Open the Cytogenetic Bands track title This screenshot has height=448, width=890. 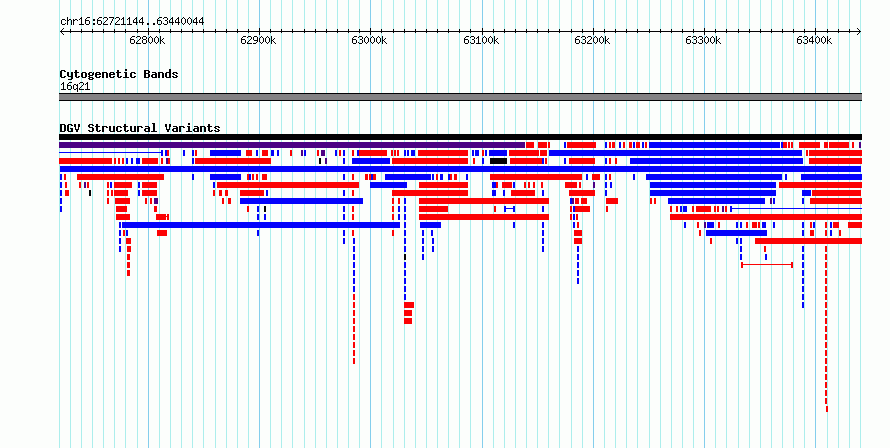[119, 74]
